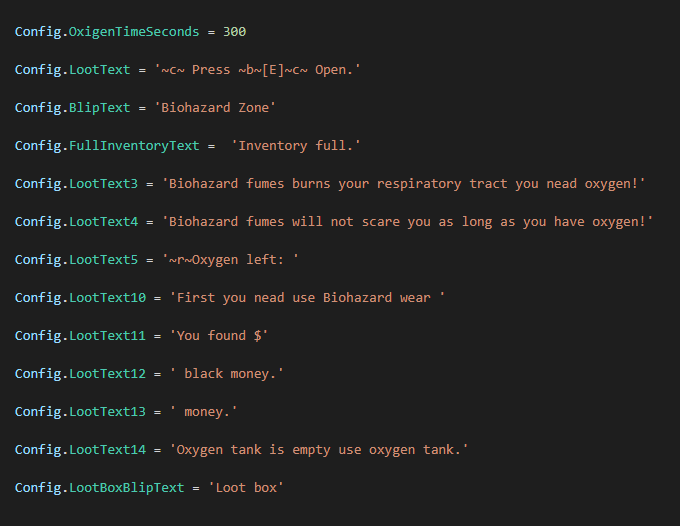This screenshot has height=526, width=680.
Task: Click the LootBoxBlipText property name
Action: tap(127, 488)
